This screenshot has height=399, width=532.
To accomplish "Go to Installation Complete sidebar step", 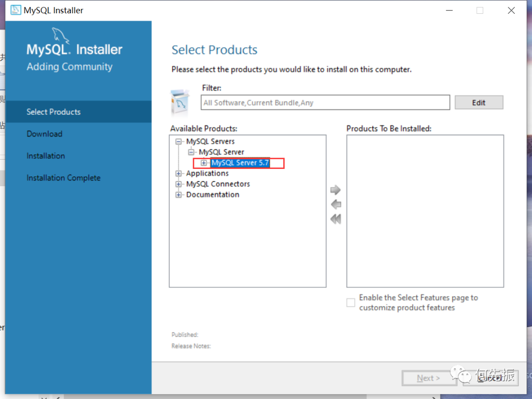I will pos(64,178).
